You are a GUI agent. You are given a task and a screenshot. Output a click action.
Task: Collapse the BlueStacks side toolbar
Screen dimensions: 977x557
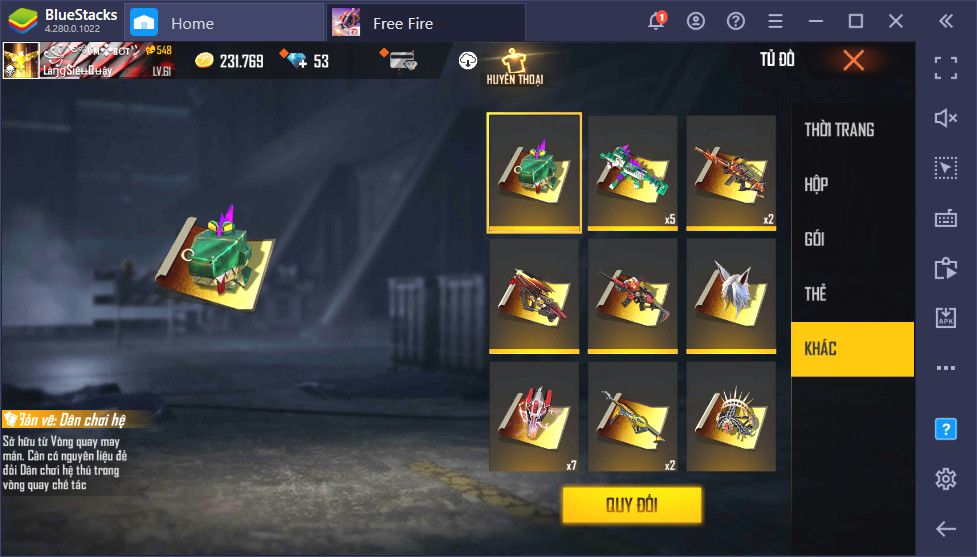pyautogui.click(x=946, y=21)
